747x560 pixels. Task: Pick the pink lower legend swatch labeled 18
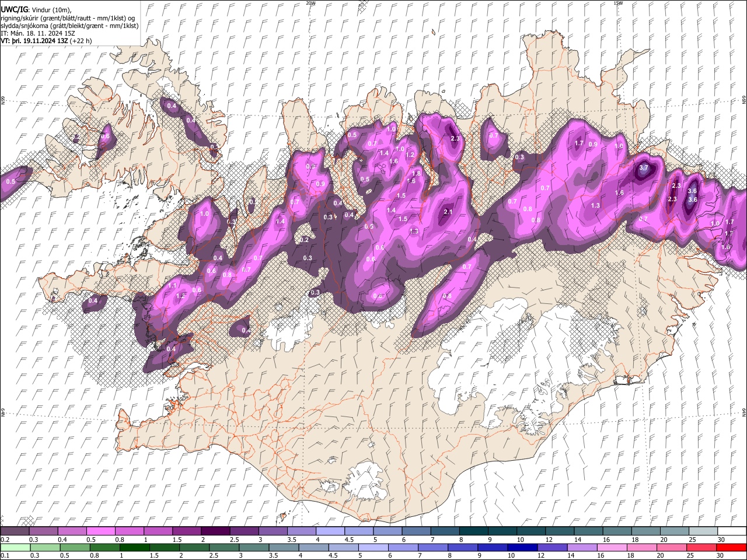click(643, 547)
